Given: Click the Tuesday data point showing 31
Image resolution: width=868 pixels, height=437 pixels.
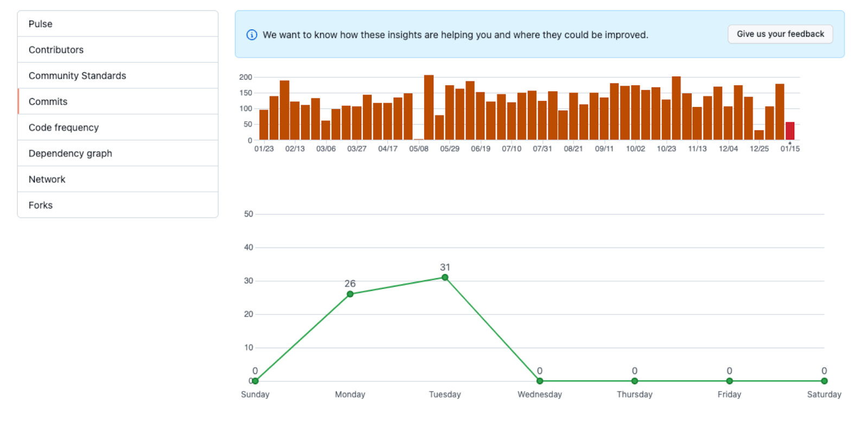Looking at the screenshot, I should coord(445,277).
